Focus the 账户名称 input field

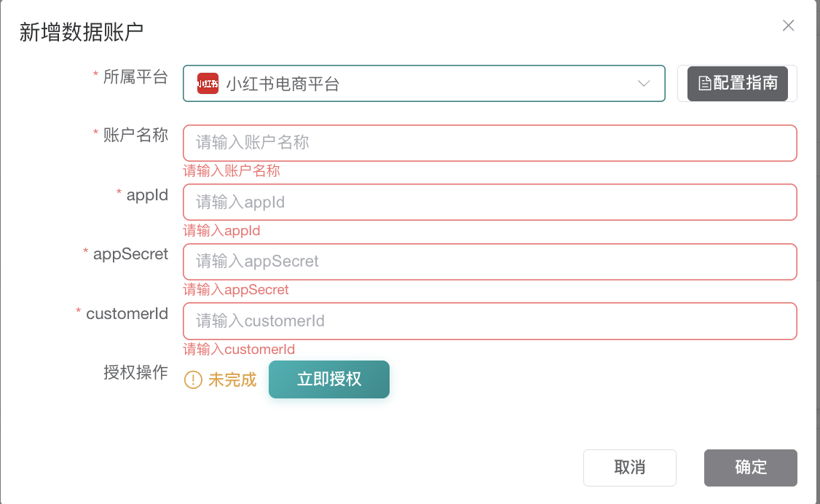(489, 143)
